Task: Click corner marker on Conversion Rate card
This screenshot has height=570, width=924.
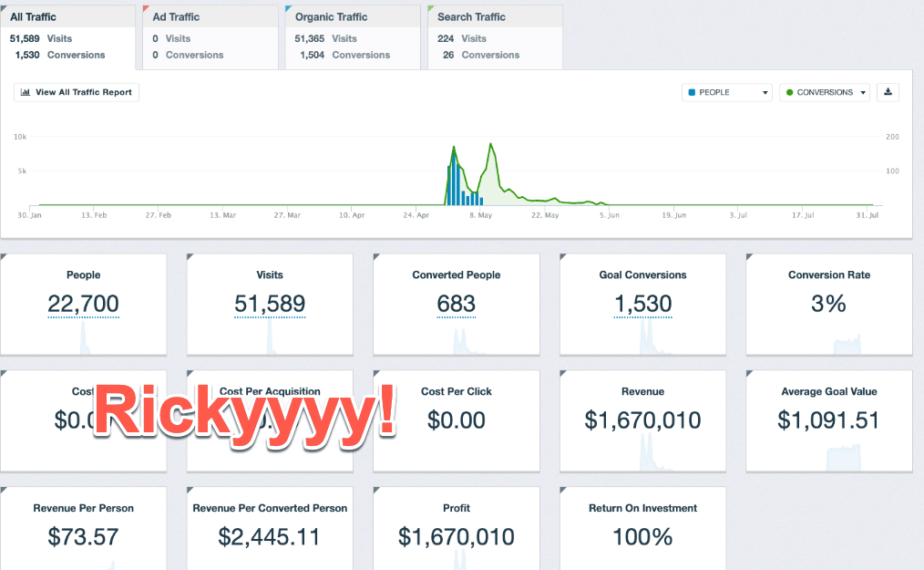Action: pyautogui.click(x=748, y=256)
